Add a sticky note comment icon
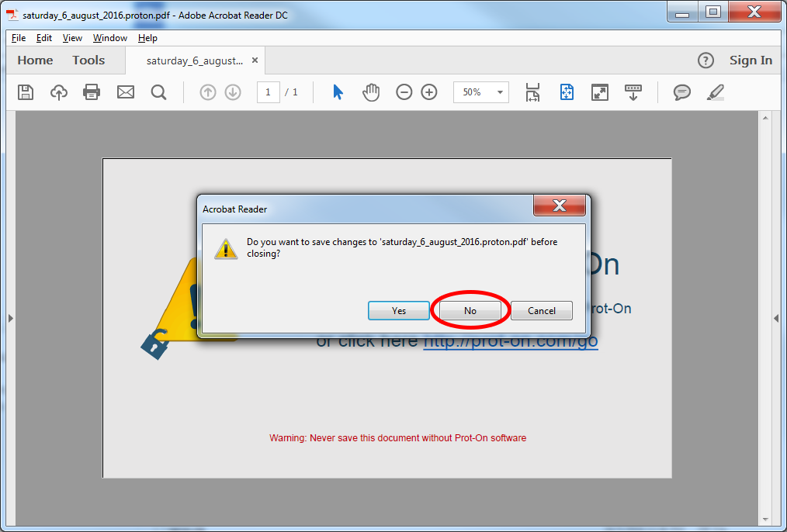The width and height of the screenshot is (787, 532). pos(681,92)
